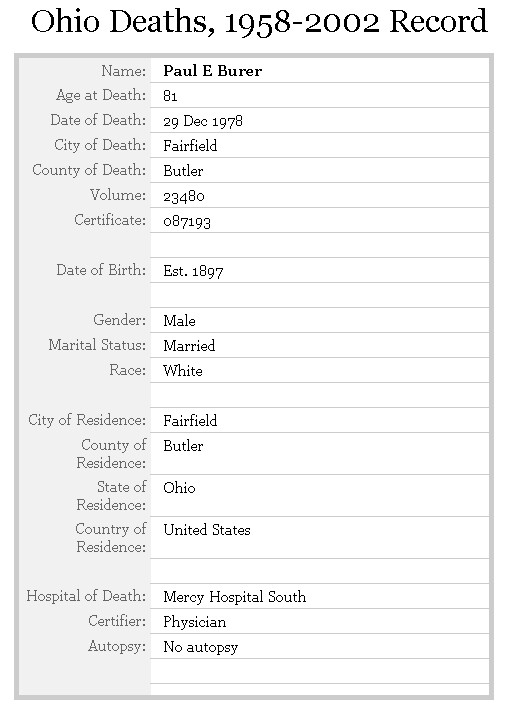Select the Age at Death value 81
The image size is (508, 714).
pos(170,96)
